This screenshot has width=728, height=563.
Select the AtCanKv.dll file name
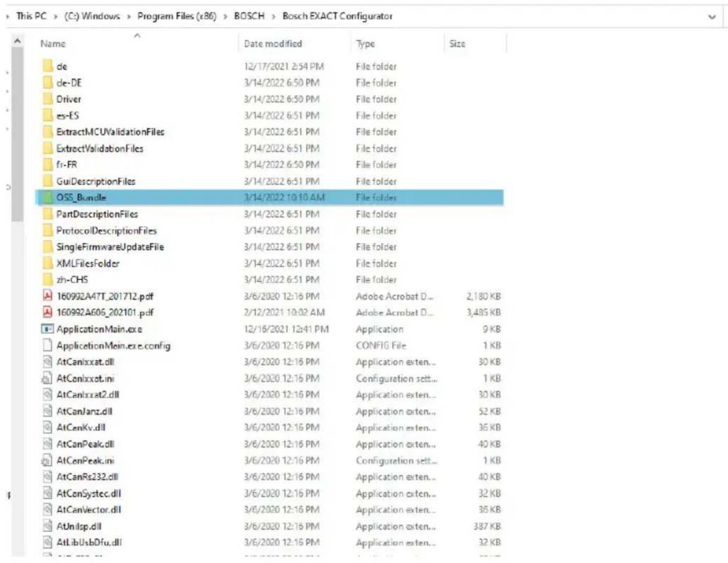pos(81,427)
